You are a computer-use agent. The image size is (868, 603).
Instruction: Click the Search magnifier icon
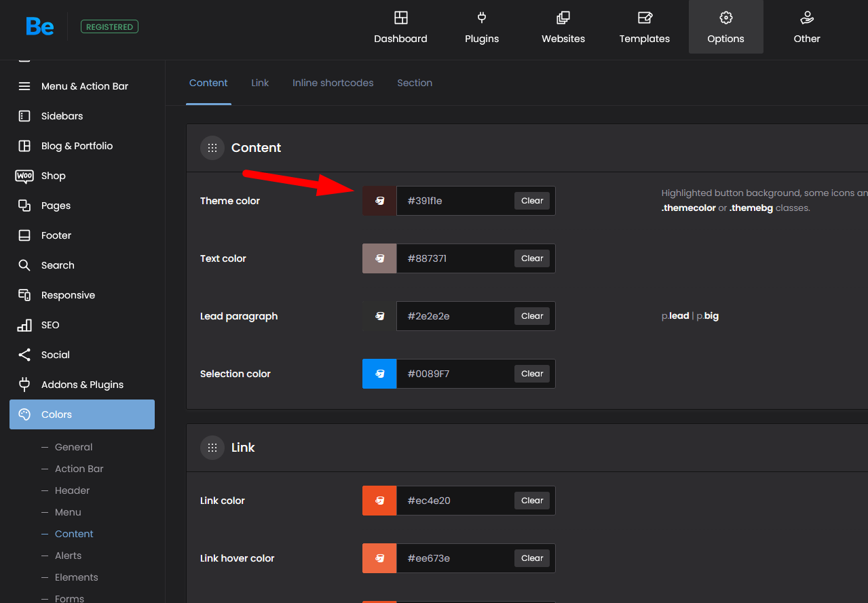24,265
